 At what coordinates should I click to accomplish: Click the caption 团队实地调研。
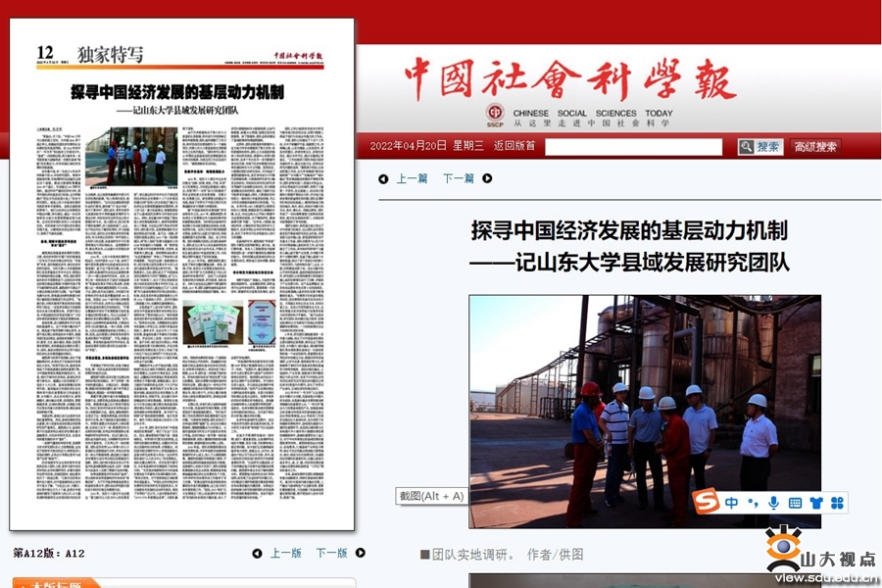tap(473, 555)
